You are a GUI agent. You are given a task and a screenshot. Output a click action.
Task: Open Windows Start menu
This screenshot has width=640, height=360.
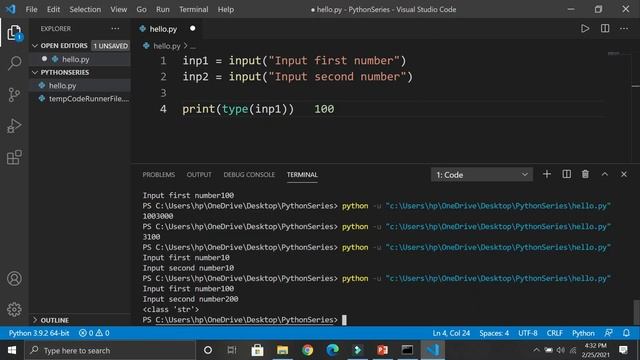12,350
